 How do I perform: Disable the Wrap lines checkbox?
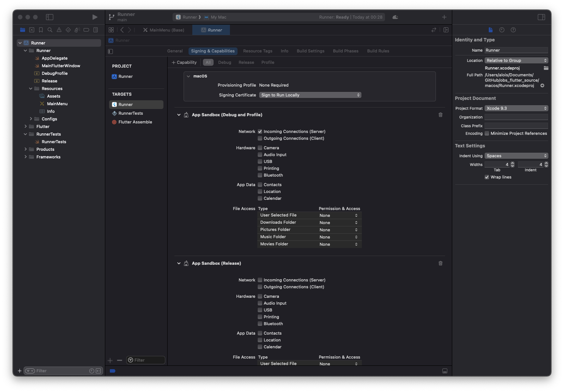point(487,177)
